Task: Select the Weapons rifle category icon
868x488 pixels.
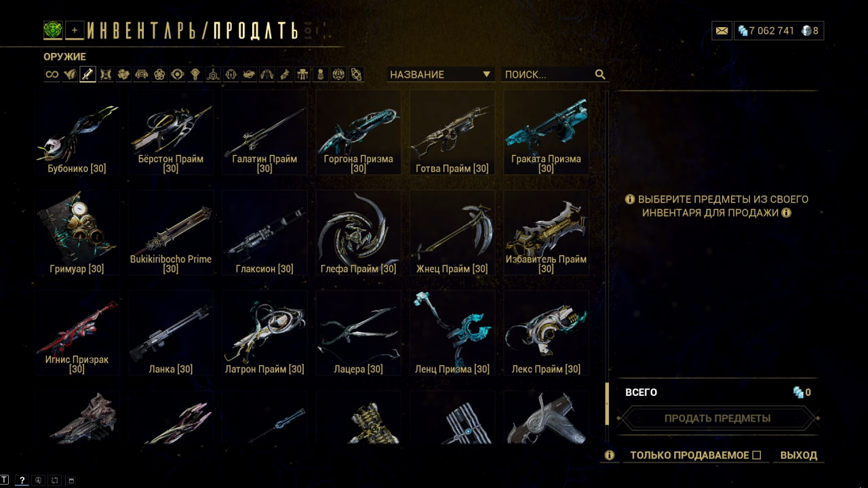Action: pyautogui.click(x=87, y=75)
